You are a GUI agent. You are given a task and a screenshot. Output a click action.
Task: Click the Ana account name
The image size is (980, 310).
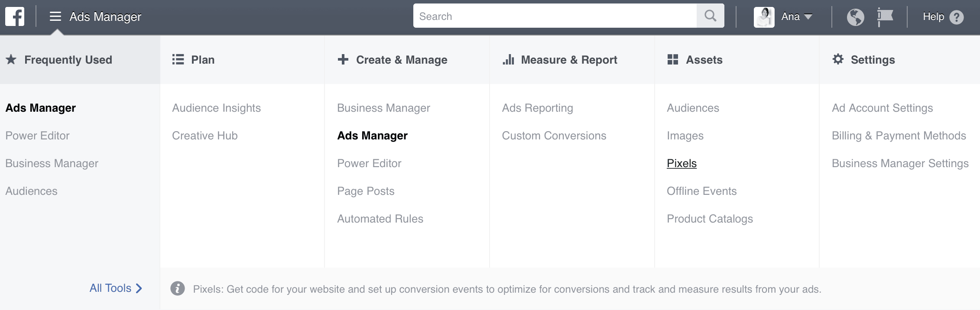pyautogui.click(x=791, y=16)
